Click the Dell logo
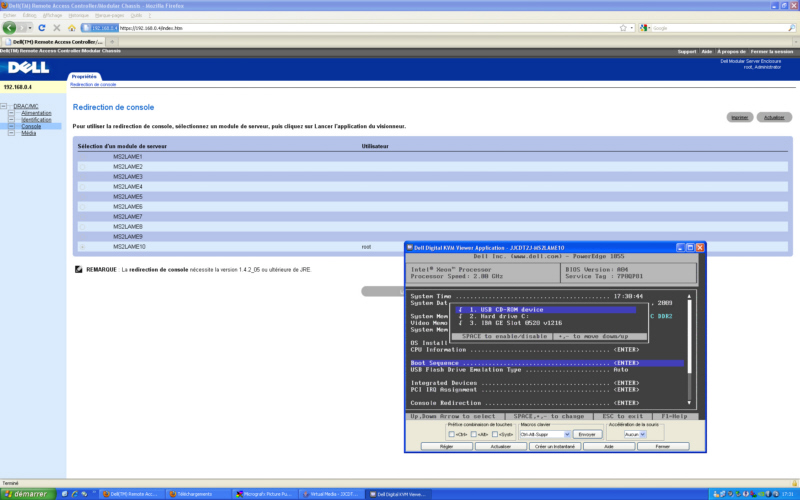 pos(29,67)
